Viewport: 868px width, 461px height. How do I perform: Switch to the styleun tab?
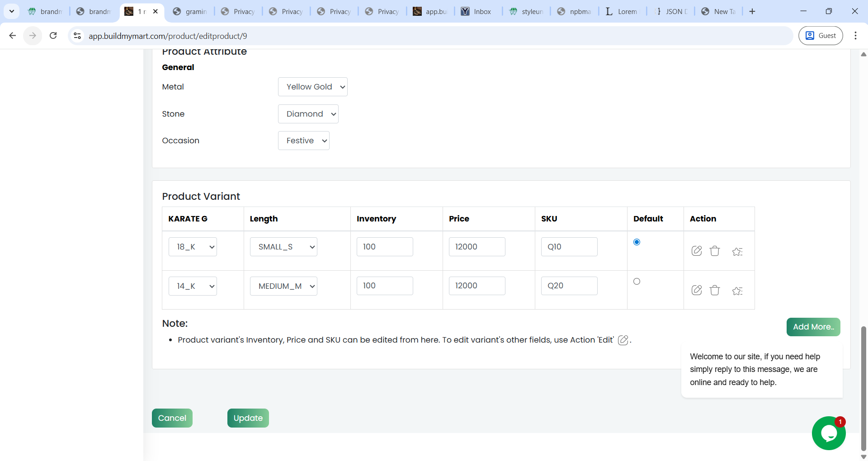(527, 11)
